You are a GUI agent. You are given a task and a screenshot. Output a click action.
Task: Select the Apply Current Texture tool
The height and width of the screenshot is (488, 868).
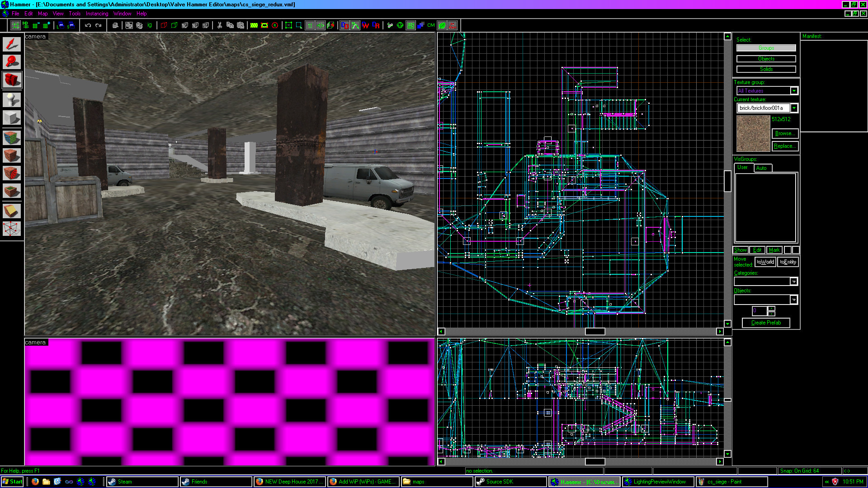[x=12, y=155]
